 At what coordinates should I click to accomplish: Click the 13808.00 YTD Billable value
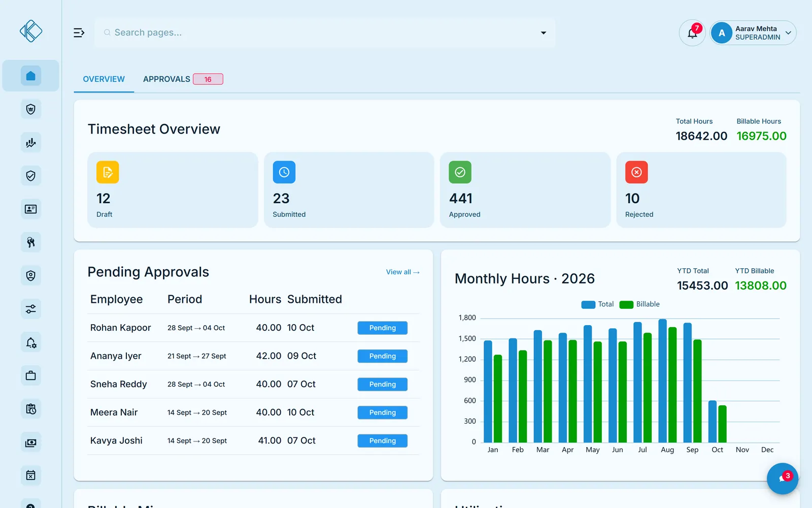(x=761, y=285)
